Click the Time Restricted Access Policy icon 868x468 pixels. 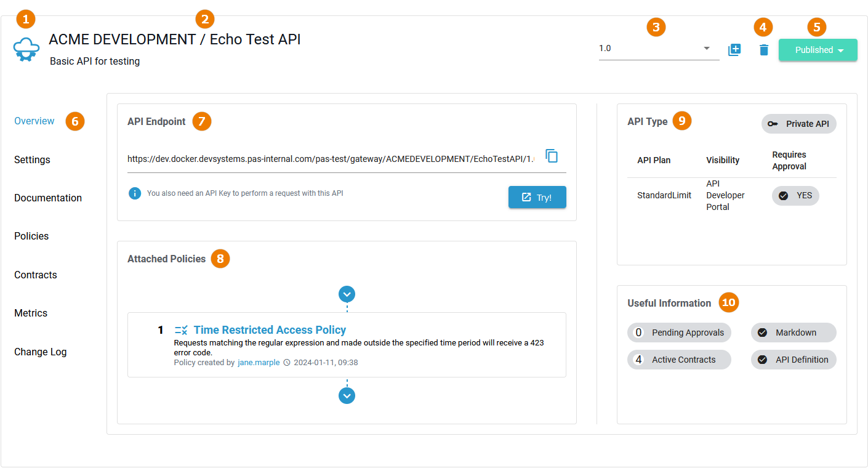[180, 329]
